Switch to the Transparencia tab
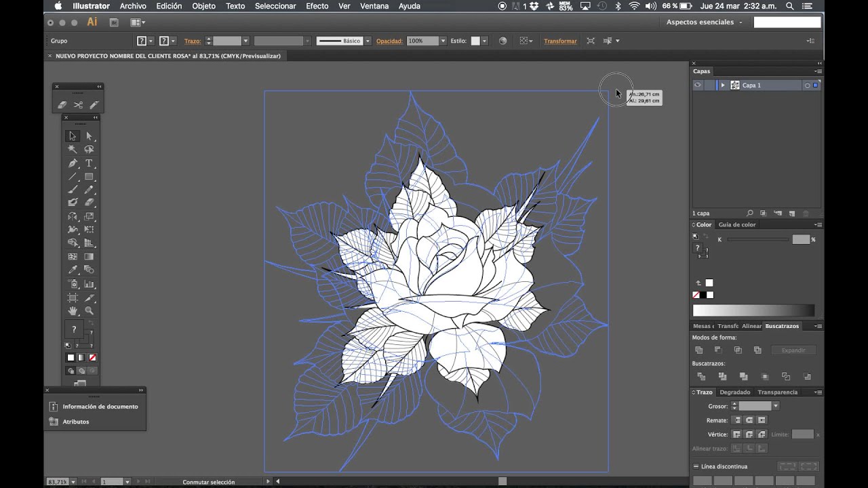Screen dimensions: 868x488 pos(778,392)
